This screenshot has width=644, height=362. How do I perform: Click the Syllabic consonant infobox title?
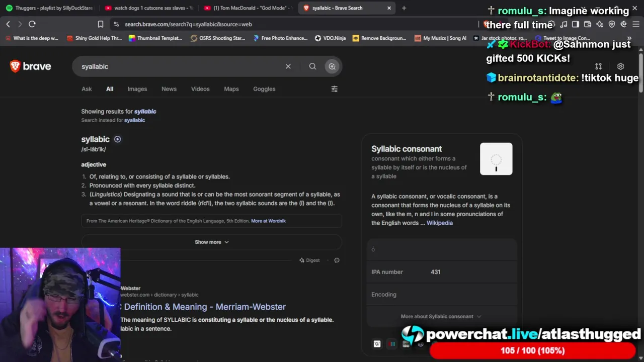tap(407, 149)
